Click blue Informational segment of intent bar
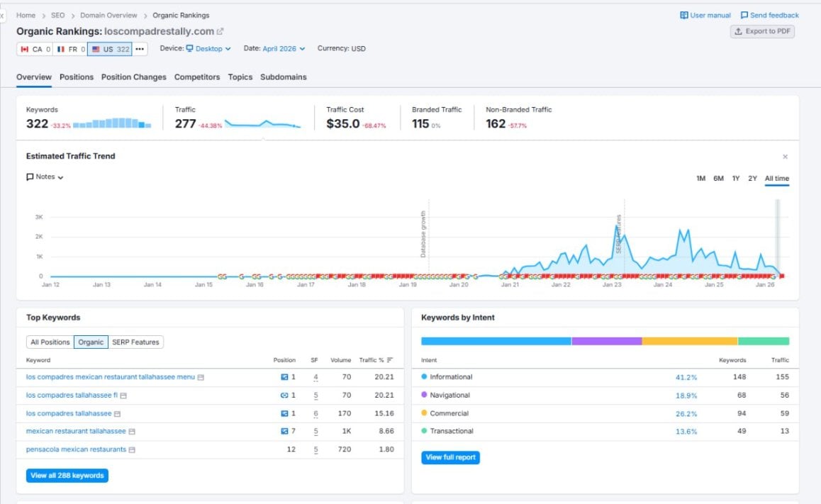 [x=496, y=341]
